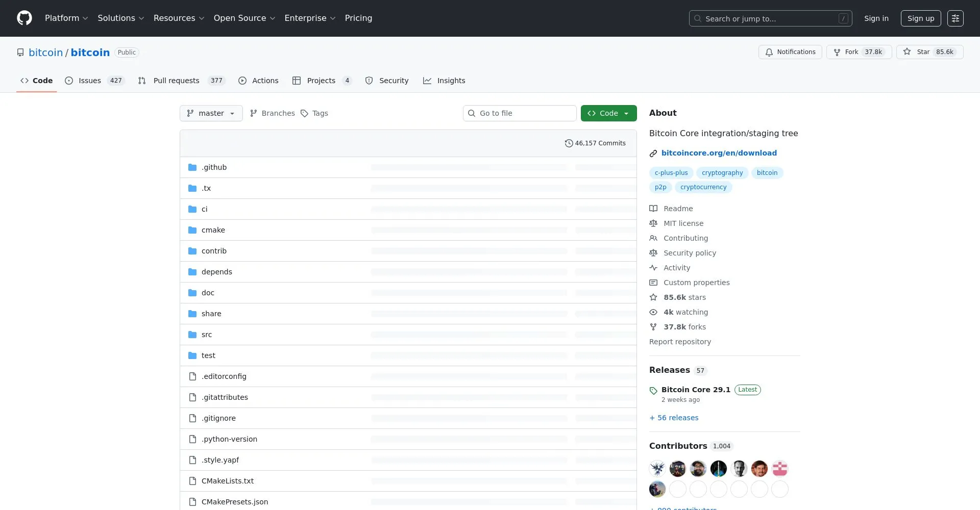Click the forks icon in About
The height and width of the screenshot is (510, 980).
pyautogui.click(x=653, y=327)
